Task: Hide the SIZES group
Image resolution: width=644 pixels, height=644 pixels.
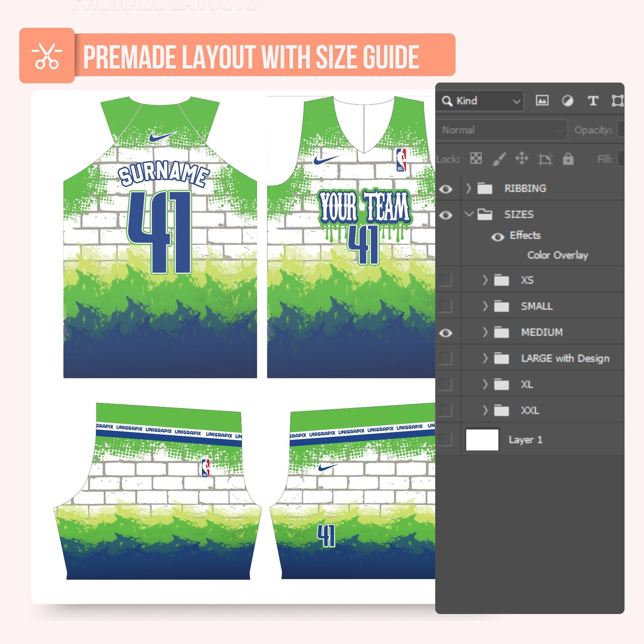Action: (446, 215)
